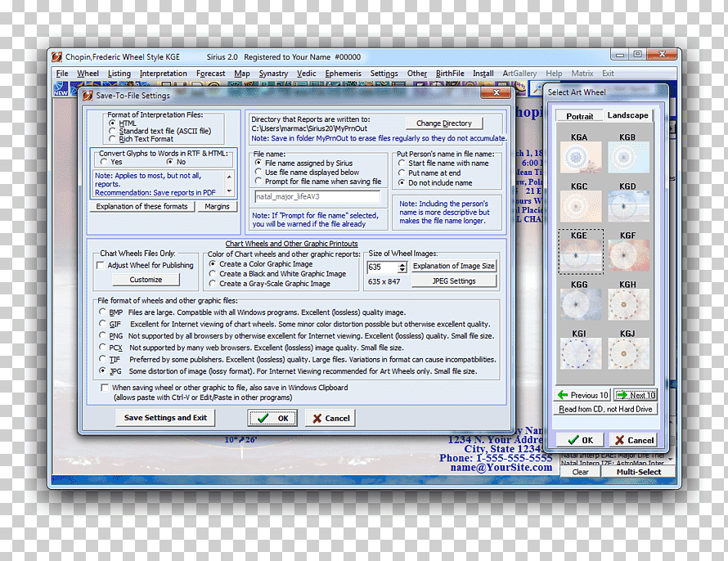The image size is (728, 561).
Task: Click the NEW icon in the toolbar
Action: 61,88
